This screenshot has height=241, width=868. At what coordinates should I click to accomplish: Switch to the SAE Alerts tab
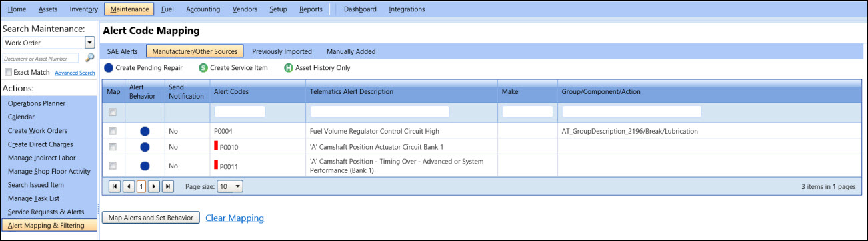pos(123,51)
